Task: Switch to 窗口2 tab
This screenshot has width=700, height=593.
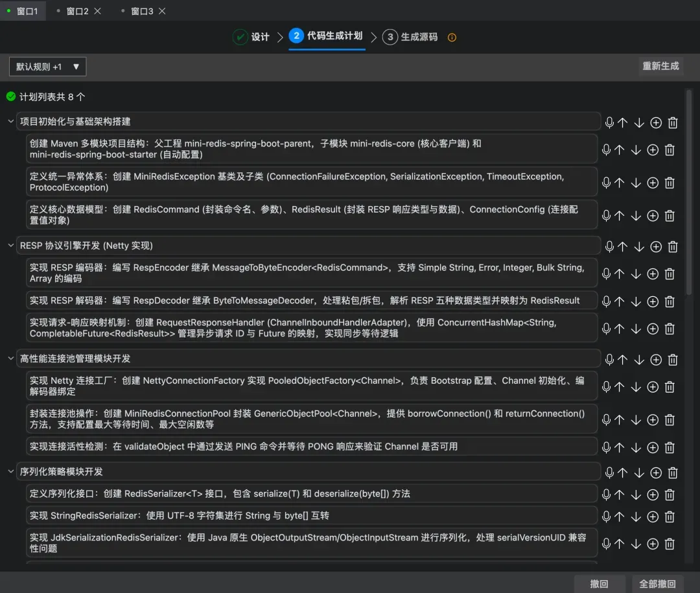Action: click(x=77, y=11)
